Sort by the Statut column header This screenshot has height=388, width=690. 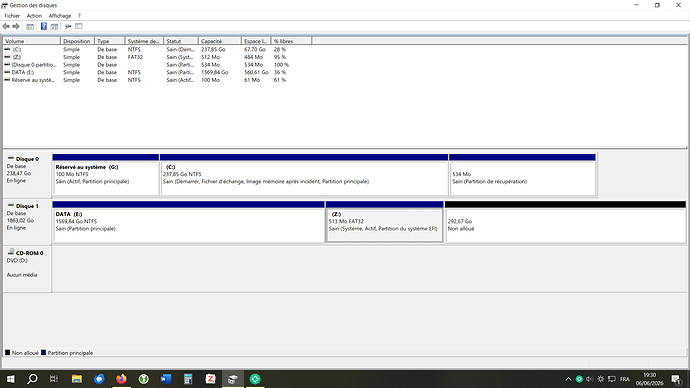pyautogui.click(x=181, y=41)
